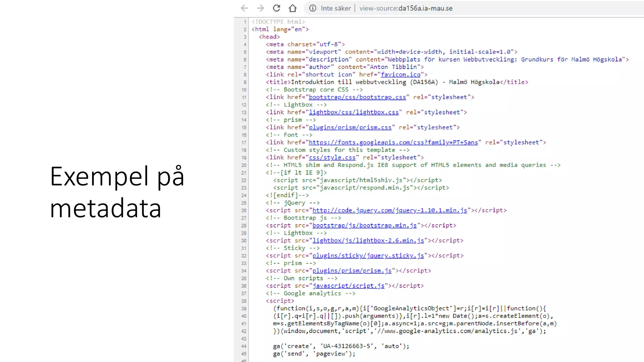Click the <meta charset="utf-8"> line
The height and width of the screenshot is (362, 644).
305,44
